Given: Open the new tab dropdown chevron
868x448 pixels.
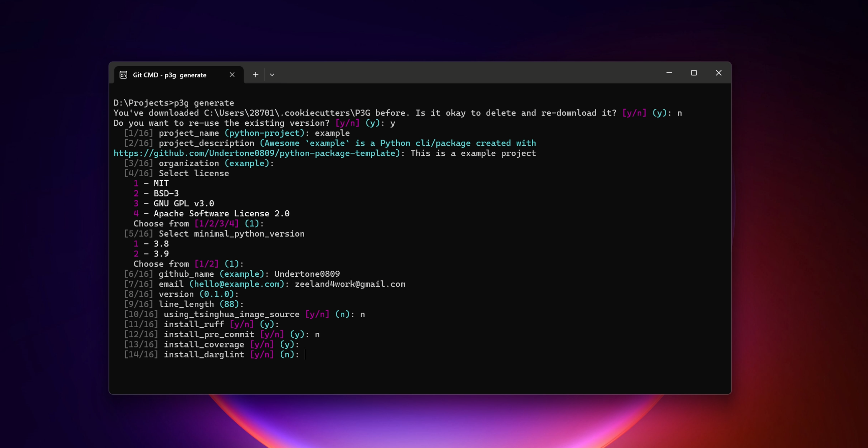Looking at the screenshot, I should (272, 74).
